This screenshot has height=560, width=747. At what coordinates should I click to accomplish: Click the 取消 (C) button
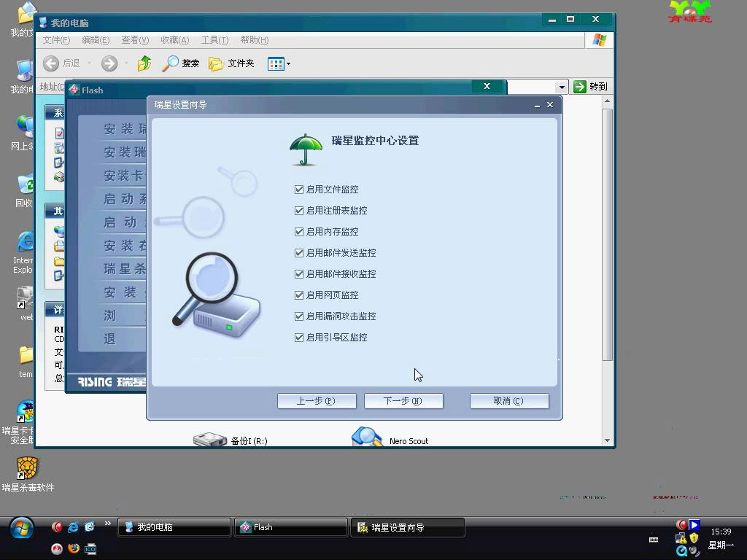point(509,401)
